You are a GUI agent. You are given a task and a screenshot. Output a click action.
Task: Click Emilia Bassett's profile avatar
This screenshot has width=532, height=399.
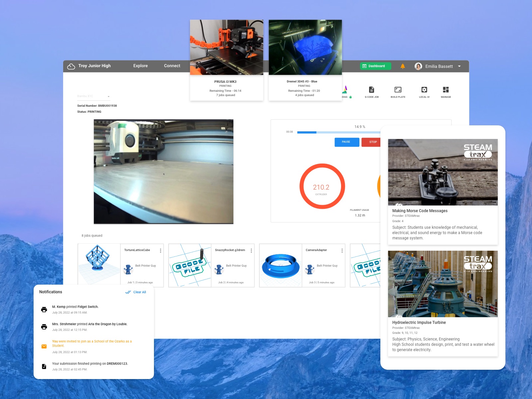pos(418,66)
